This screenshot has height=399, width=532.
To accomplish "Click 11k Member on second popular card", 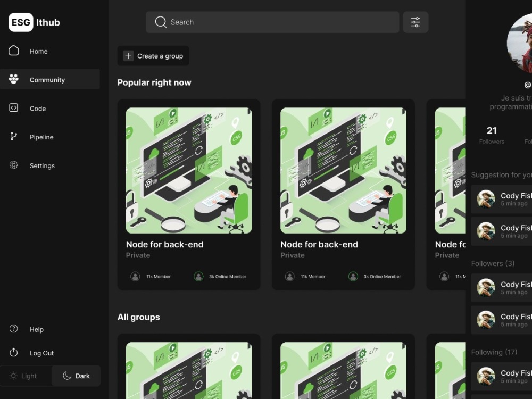I will (313, 277).
